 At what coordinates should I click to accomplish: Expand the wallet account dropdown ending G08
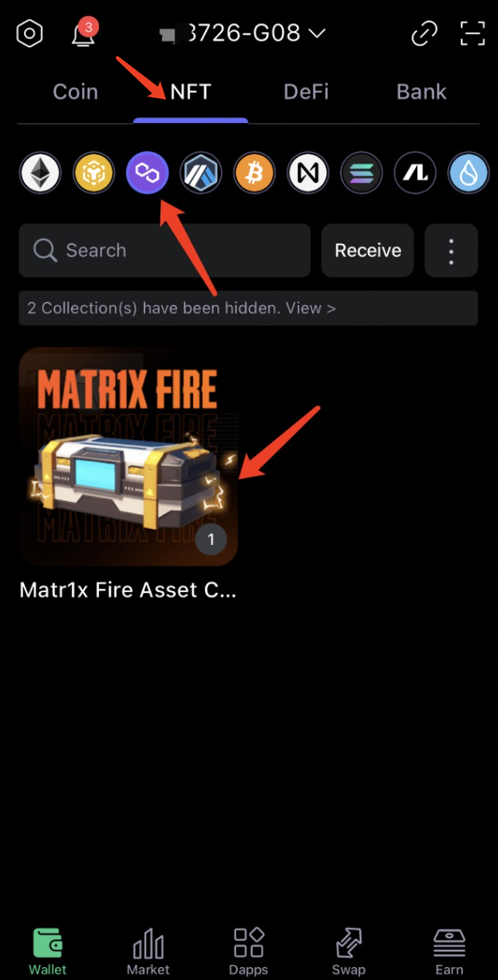(243, 34)
